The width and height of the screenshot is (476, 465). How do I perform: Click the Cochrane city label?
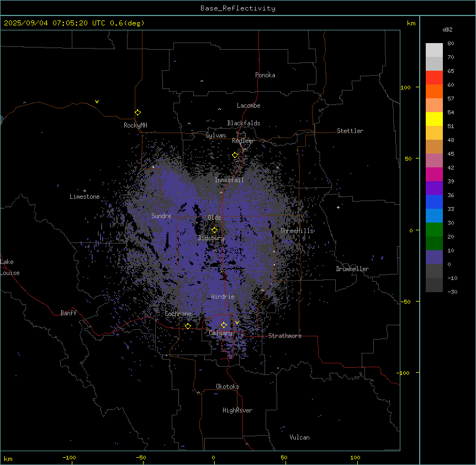(178, 314)
